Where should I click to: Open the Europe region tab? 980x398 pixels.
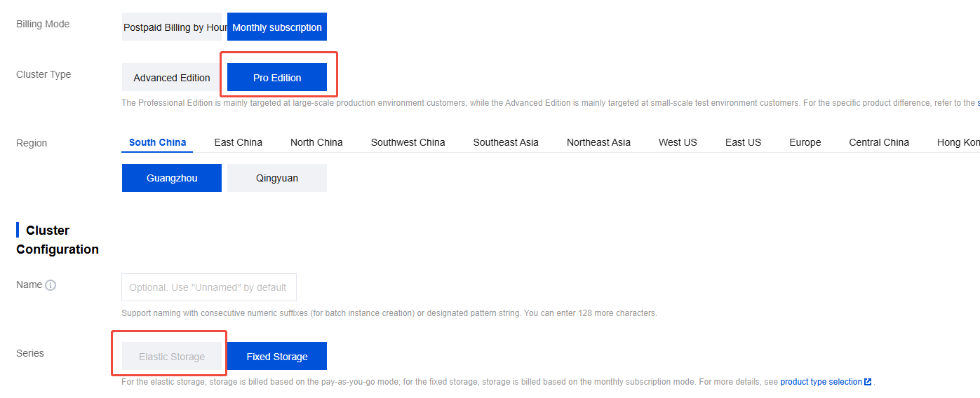click(805, 142)
